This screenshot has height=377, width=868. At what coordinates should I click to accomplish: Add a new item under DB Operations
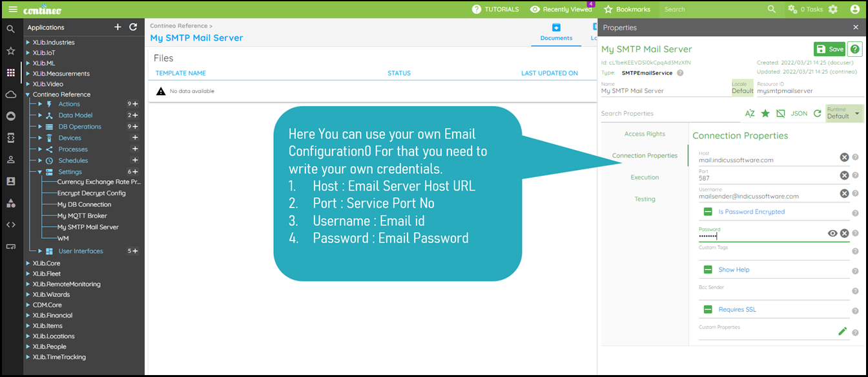point(135,127)
